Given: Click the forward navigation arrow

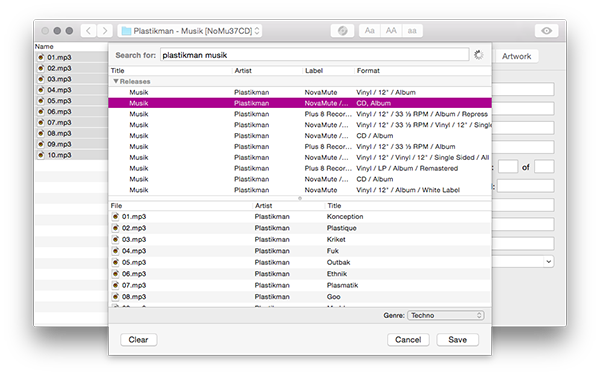Looking at the screenshot, I should pyautogui.click(x=105, y=31).
